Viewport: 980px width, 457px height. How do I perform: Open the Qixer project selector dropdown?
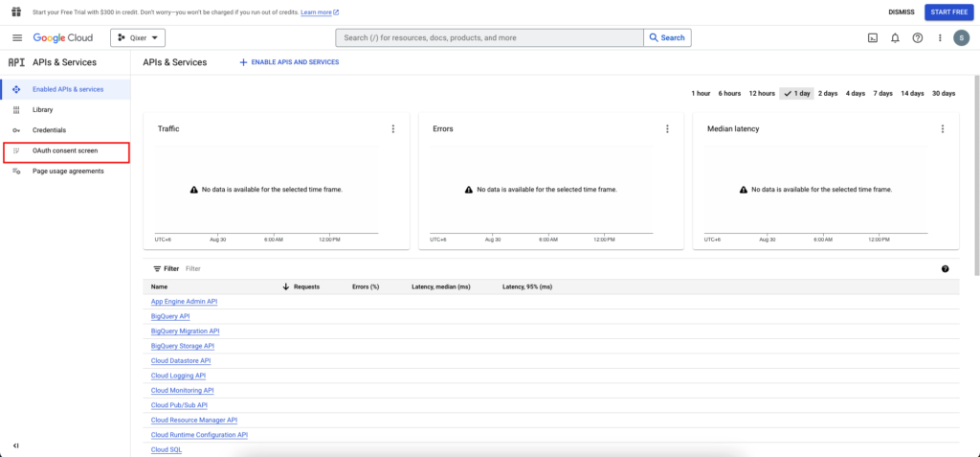[138, 37]
